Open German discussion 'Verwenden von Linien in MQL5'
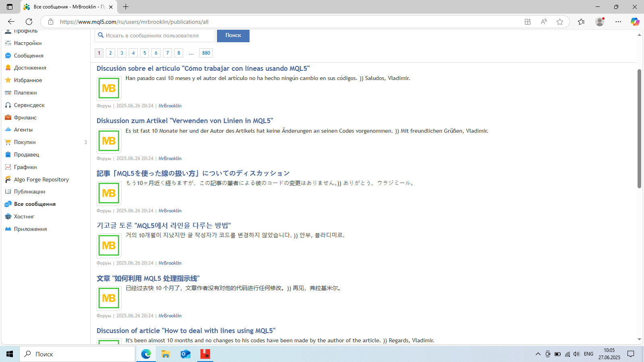Viewport: 644px width, 362px height. [x=185, y=121]
